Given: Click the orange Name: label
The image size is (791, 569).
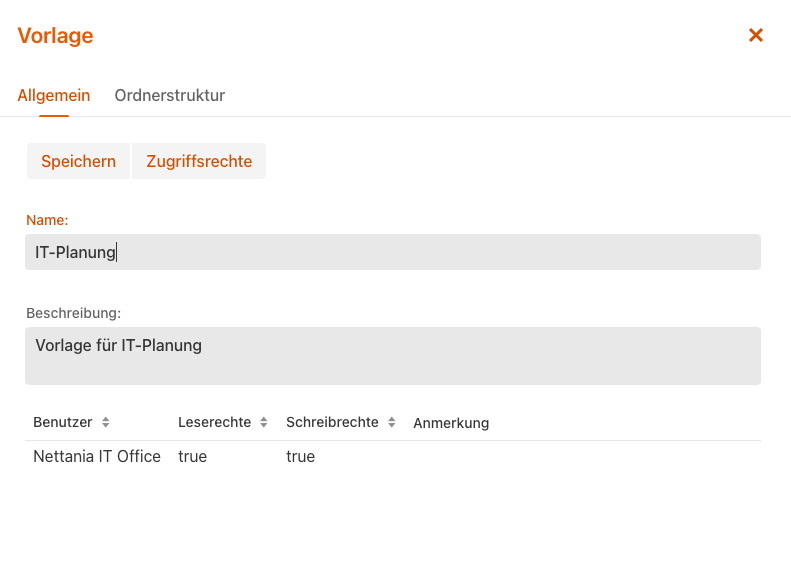Looking at the screenshot, I should 47,220.
